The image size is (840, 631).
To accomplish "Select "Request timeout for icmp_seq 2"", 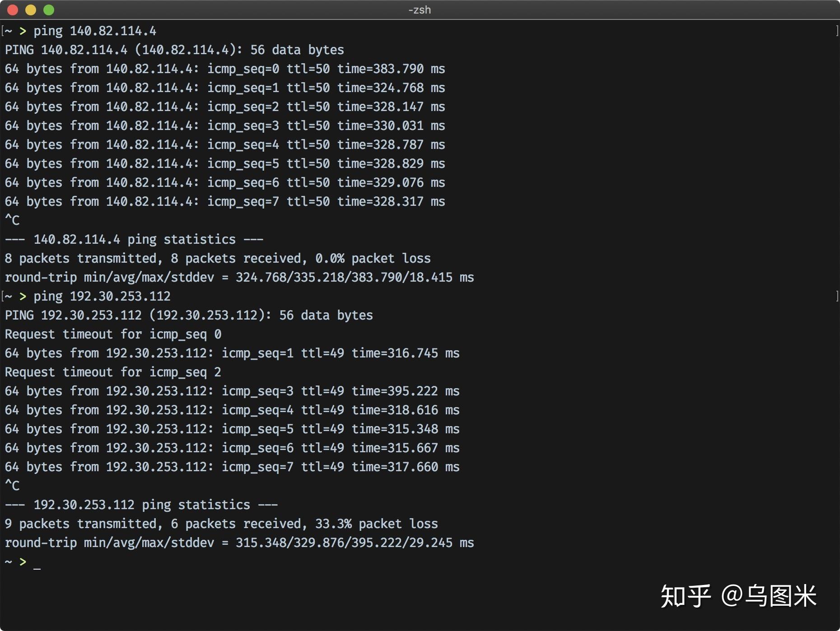I will tap(113, 372).
